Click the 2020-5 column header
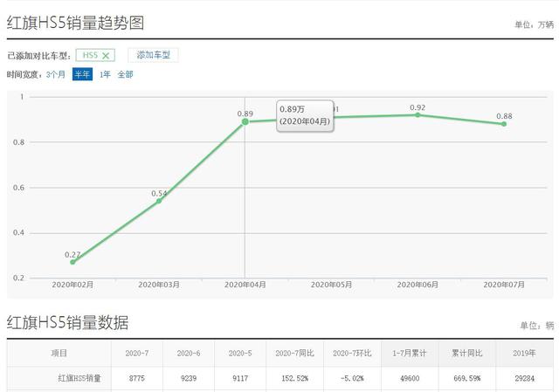Image resolution: width=559 pixels, height=392 pixels. (240, 354)
